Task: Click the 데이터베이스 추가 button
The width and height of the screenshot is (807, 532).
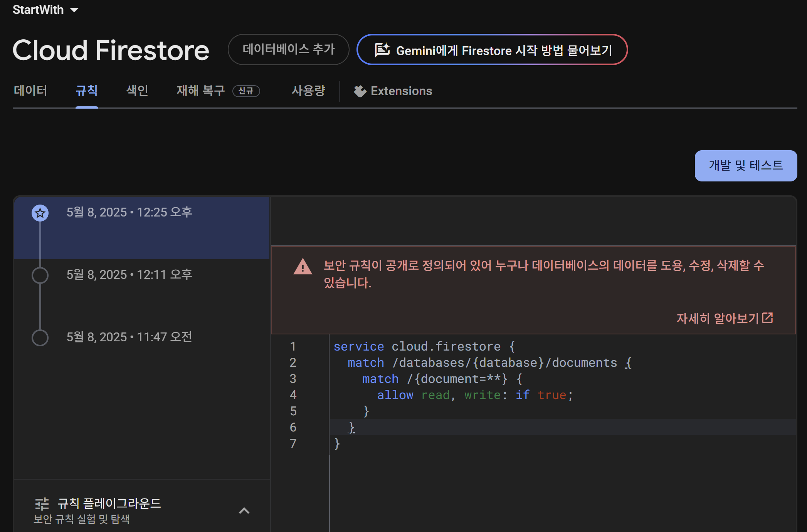Action: click(288, 49)
